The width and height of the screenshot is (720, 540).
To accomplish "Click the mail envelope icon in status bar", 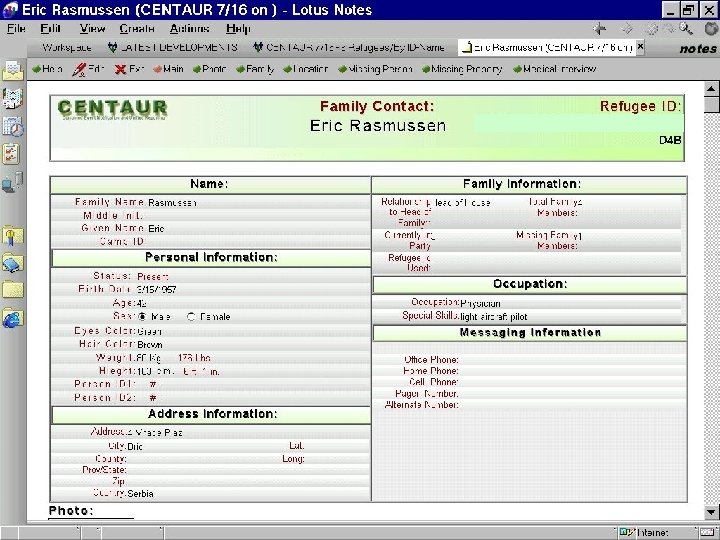I will coord(707,532).
